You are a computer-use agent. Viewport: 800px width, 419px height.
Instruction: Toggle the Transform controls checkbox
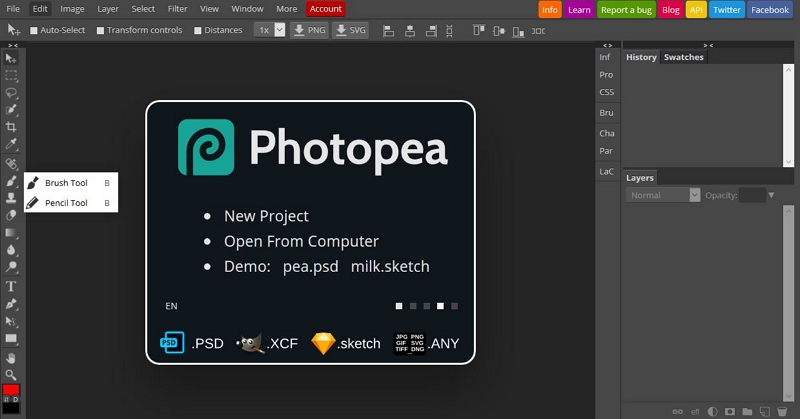point(101,30)
